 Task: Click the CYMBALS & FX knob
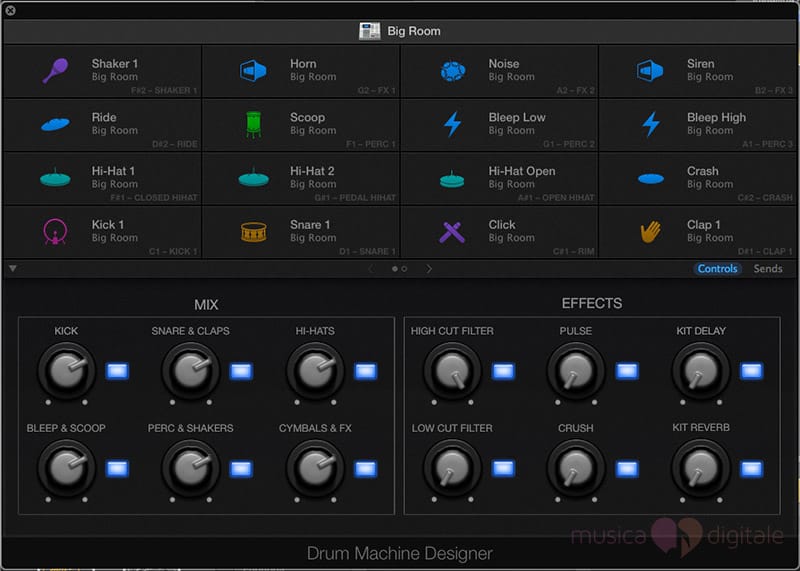[315, 468]
